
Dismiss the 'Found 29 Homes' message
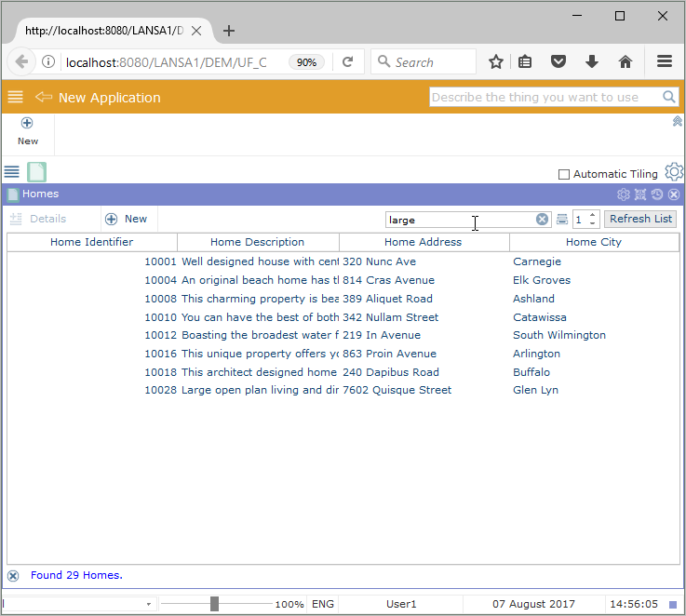pos(13,576)
